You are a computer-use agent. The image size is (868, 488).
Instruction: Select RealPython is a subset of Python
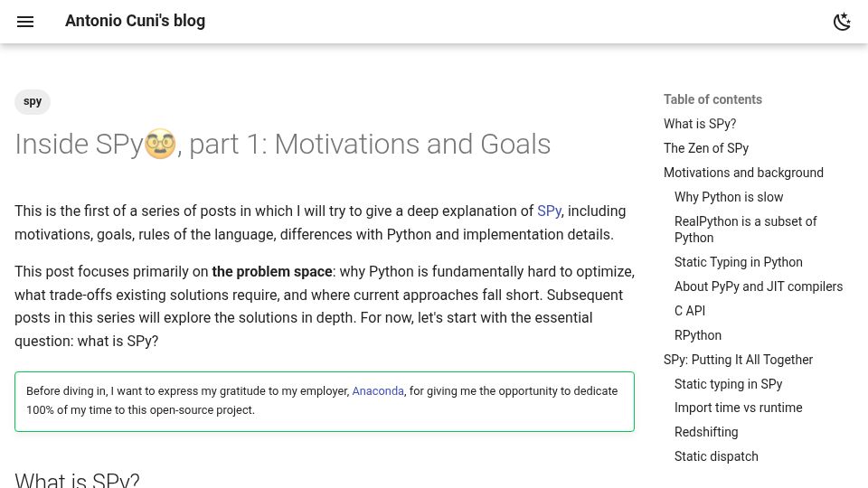point(745,230)
